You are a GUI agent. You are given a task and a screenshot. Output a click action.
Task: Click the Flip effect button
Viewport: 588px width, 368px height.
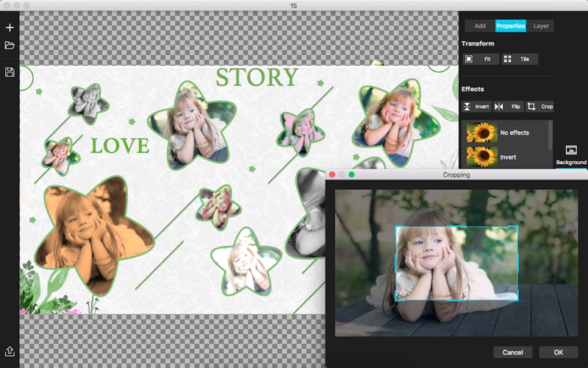pyautogui.click(x=508, y=107)
